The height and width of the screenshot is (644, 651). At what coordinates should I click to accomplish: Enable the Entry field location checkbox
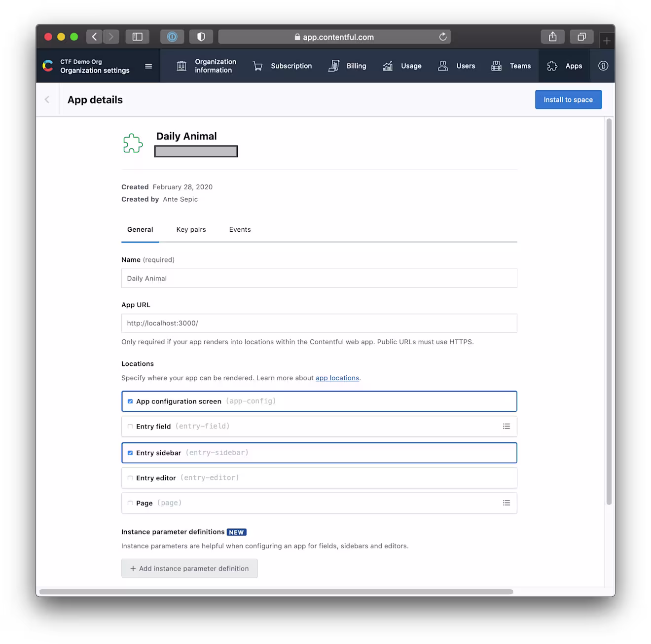tap(130, 427)
